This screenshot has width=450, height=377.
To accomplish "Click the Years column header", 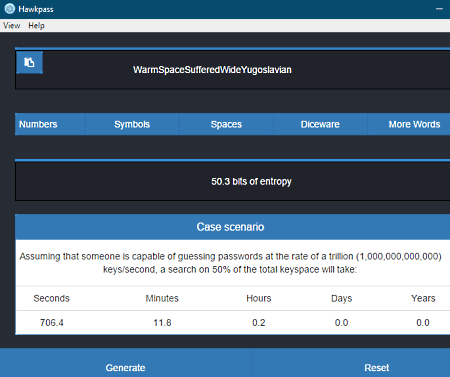I will pyautogui.click(x=423, y=298).
